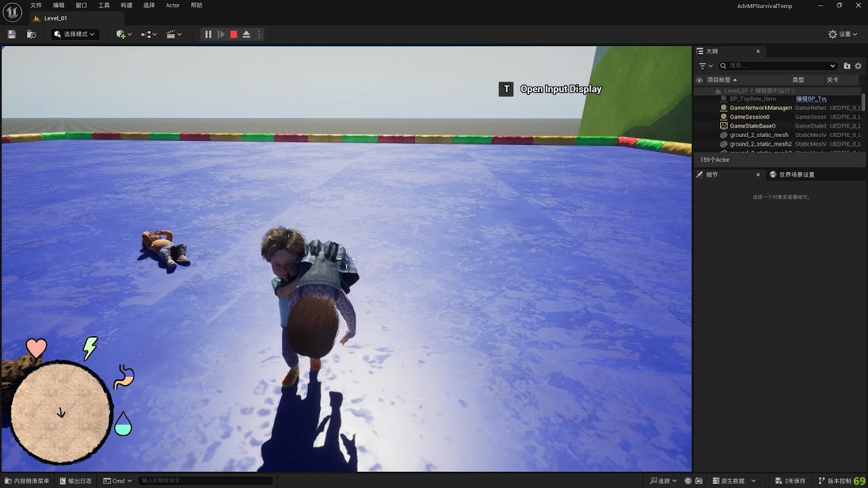The image size is (868, 488).
Task: Toggle the outliner visibility eye column
Action: click(x=700, y=80)
